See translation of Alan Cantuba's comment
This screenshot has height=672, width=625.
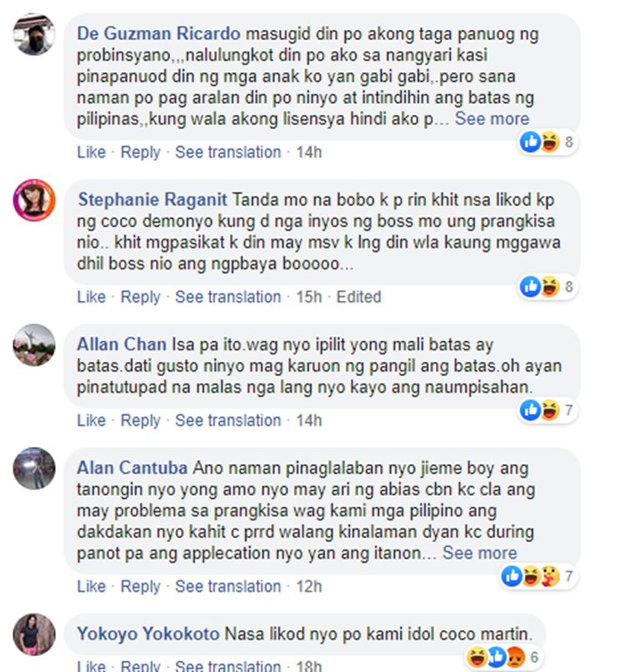[x=227, y=586]
